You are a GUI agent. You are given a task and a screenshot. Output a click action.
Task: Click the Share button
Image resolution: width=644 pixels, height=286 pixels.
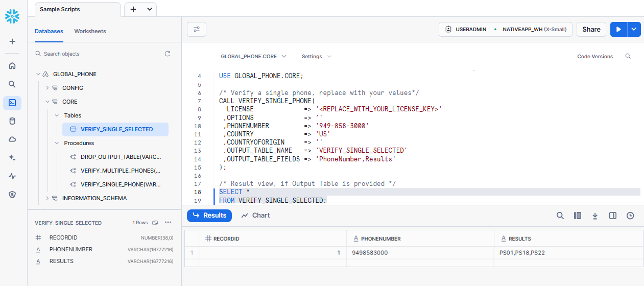pyautogui.click(x=591, y=30)
